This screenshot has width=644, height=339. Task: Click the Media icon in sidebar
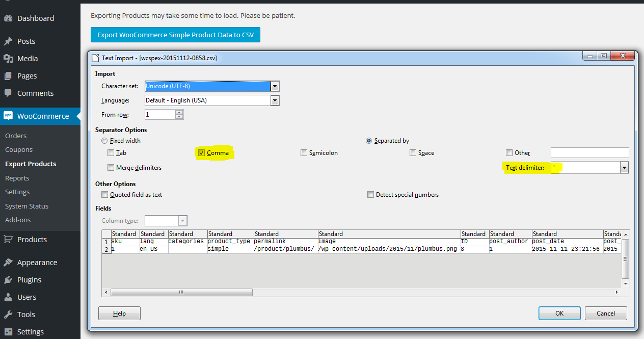[x=8, y=59]
